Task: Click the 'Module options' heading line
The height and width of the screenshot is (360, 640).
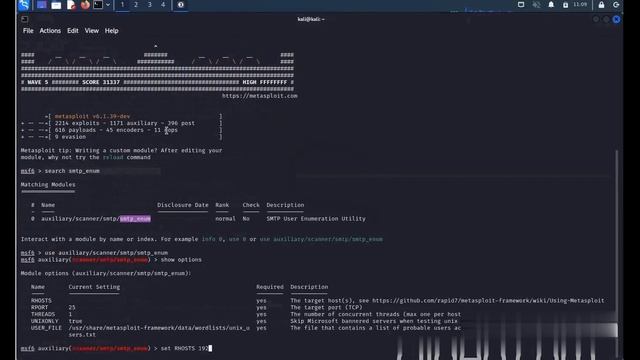Action: click(x=106, y=273)
